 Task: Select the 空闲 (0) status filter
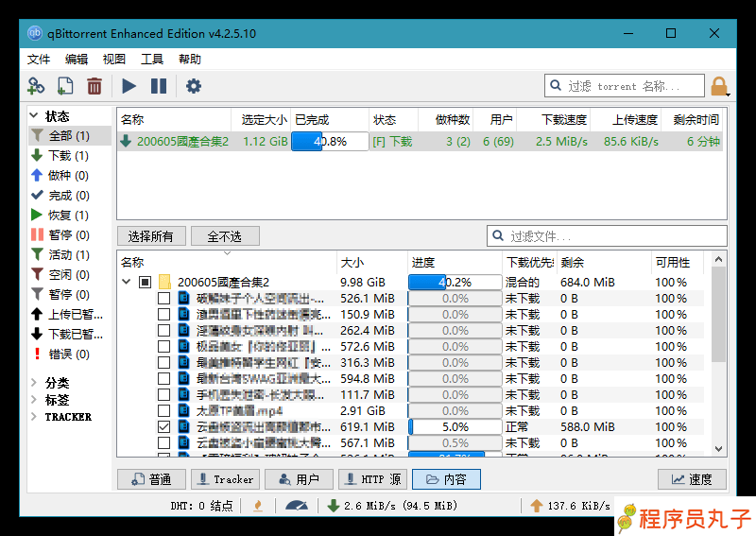(x=69, y=274)
